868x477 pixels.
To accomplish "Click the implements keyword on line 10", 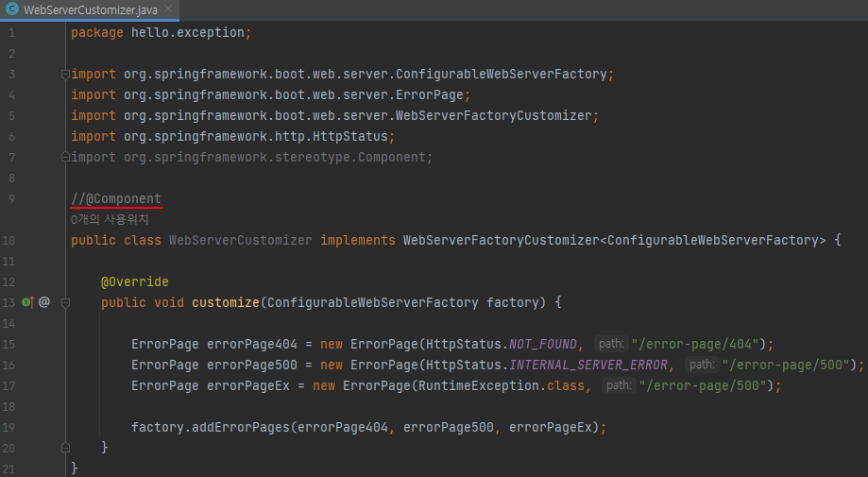I will coord(358,240).
